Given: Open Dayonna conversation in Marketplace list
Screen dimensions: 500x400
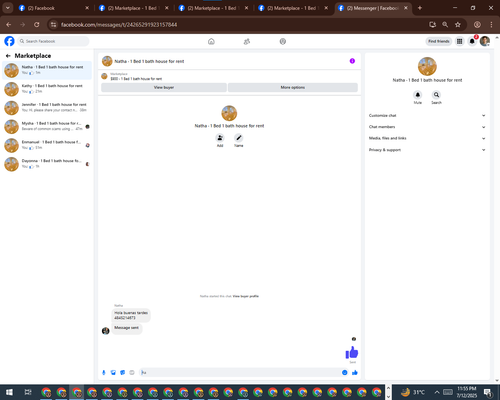Looking at the screenshot, I should click(x=47, y=164).
